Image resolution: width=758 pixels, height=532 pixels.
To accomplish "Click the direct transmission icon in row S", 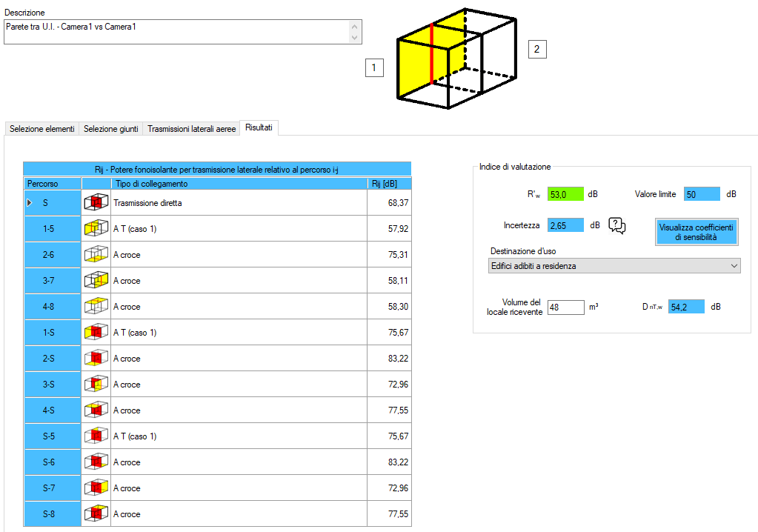I will 96,203.
